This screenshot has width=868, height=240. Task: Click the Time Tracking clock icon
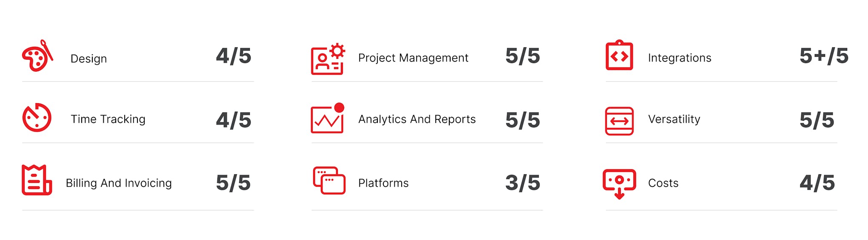pos(37,117)
